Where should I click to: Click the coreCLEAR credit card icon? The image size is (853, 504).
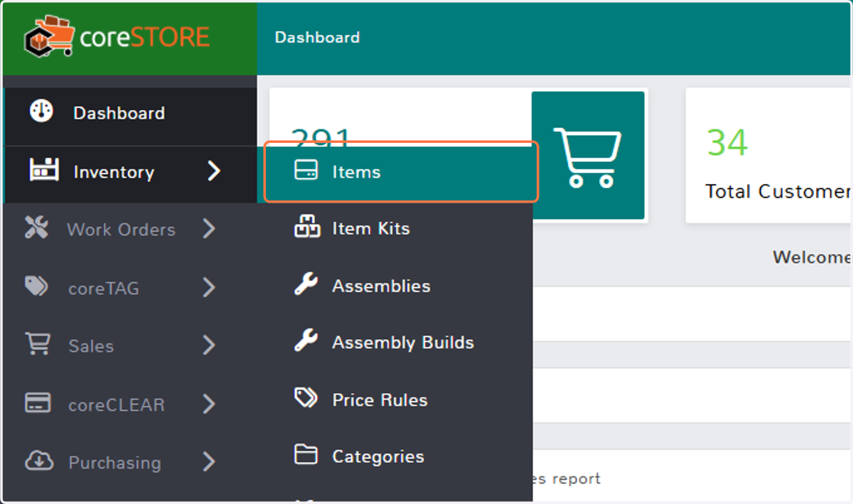click(x=37, y=403)
